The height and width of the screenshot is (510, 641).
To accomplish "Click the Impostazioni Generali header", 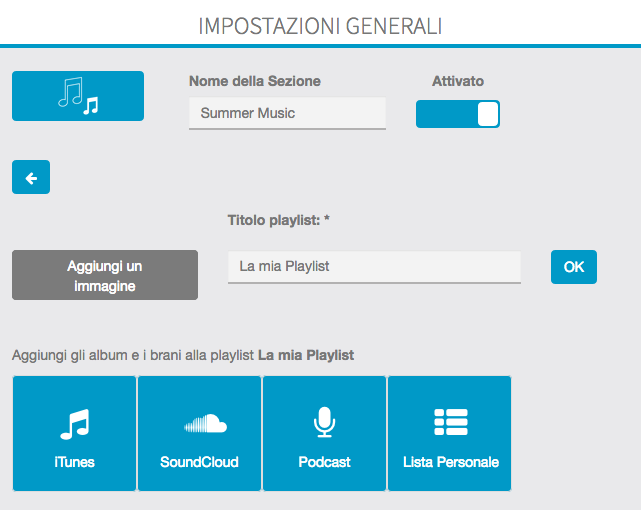I will (x=320, y=24).
